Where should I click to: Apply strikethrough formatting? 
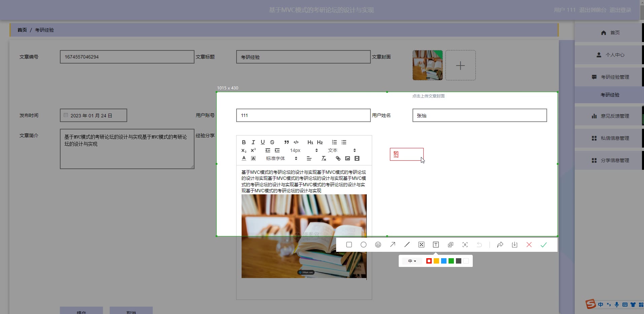(272, 142)
